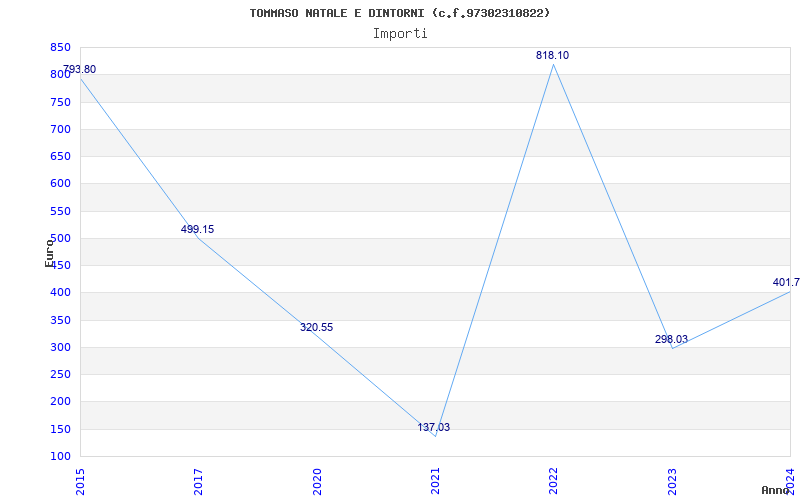
Task: Click the Importi subtitle
Action: tap(400, 34)
